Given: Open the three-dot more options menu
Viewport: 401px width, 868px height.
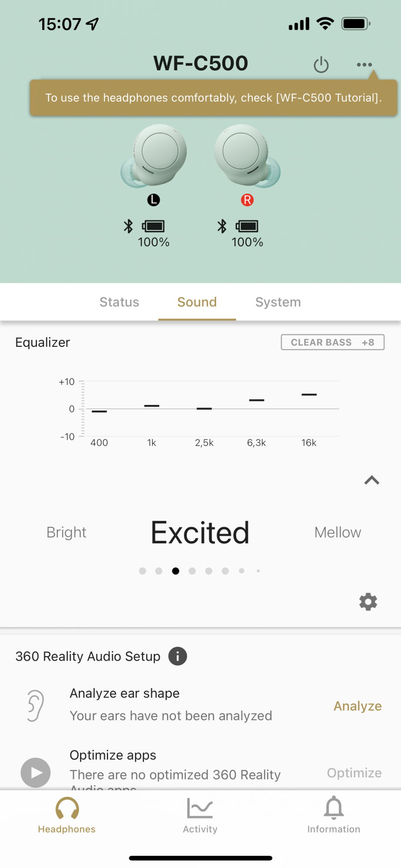Looking at the screenshot, I should [x=364, y=65].
